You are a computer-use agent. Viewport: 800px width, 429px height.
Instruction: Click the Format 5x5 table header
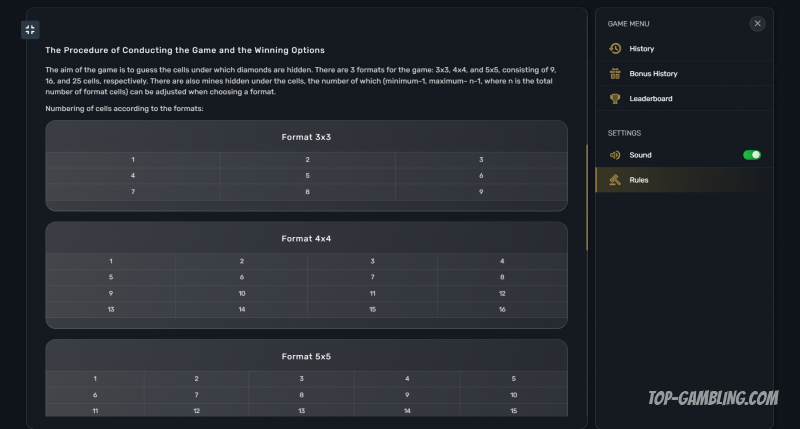[306, 357]
